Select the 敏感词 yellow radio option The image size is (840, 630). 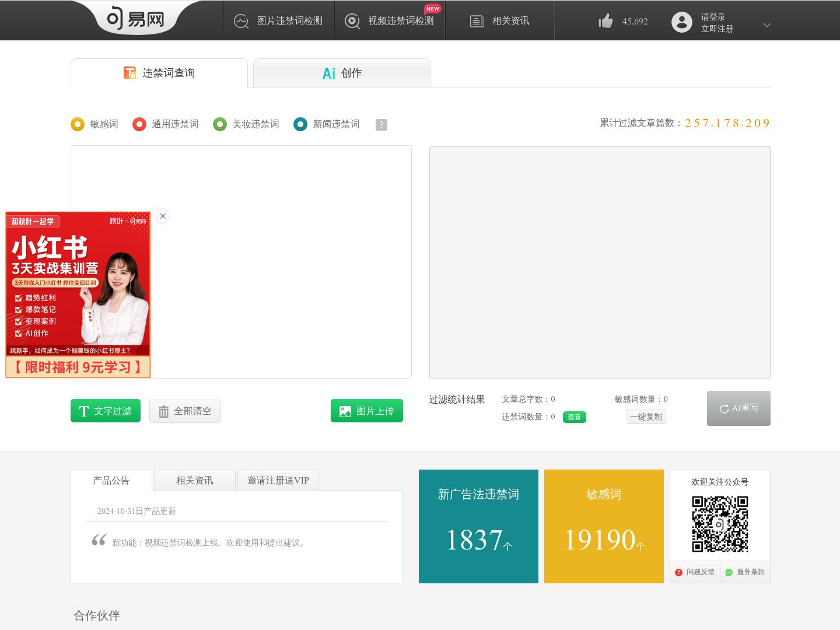[x=78, y=124]
